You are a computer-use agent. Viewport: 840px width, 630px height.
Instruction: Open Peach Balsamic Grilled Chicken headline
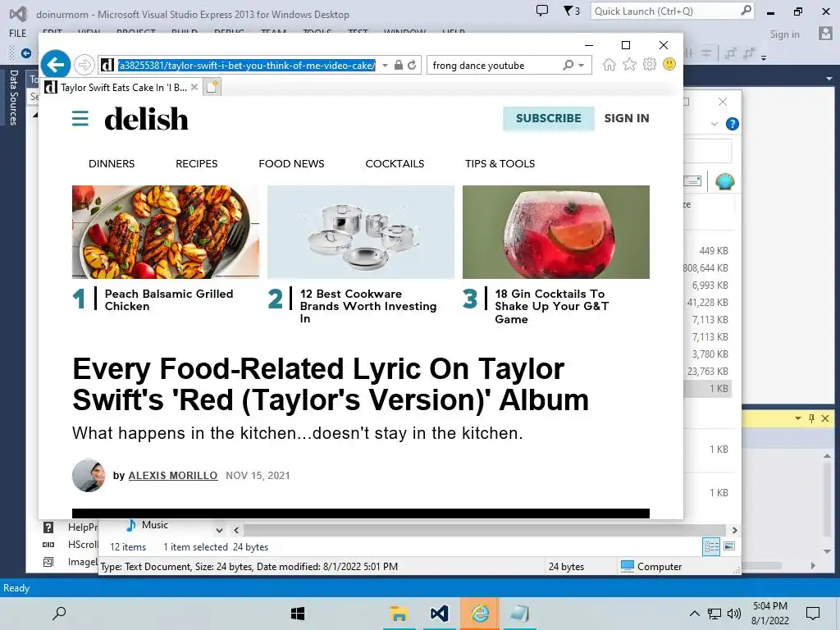169,300
